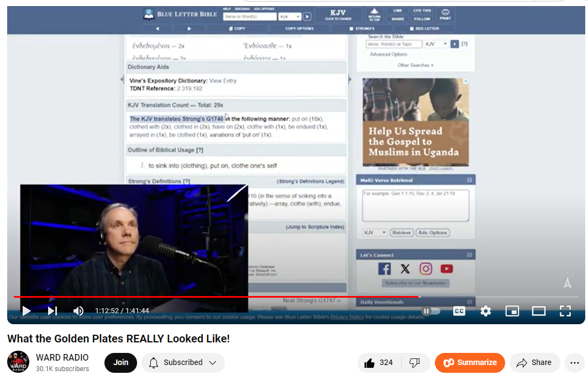The width and height of the screenshot is (588, 375).
Task: Click the Print icon in BLB header
Action: pyautogui.click(x=445, y=14)
